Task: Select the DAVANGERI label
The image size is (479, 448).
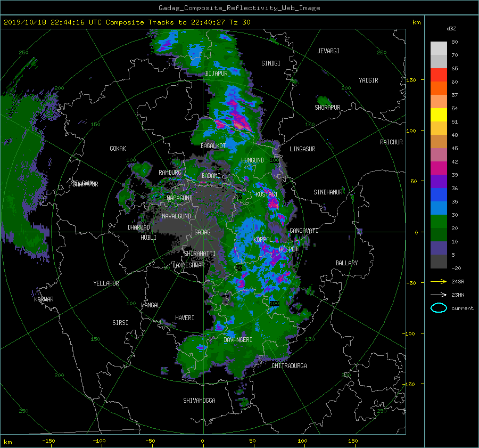Action: [238, 340]
